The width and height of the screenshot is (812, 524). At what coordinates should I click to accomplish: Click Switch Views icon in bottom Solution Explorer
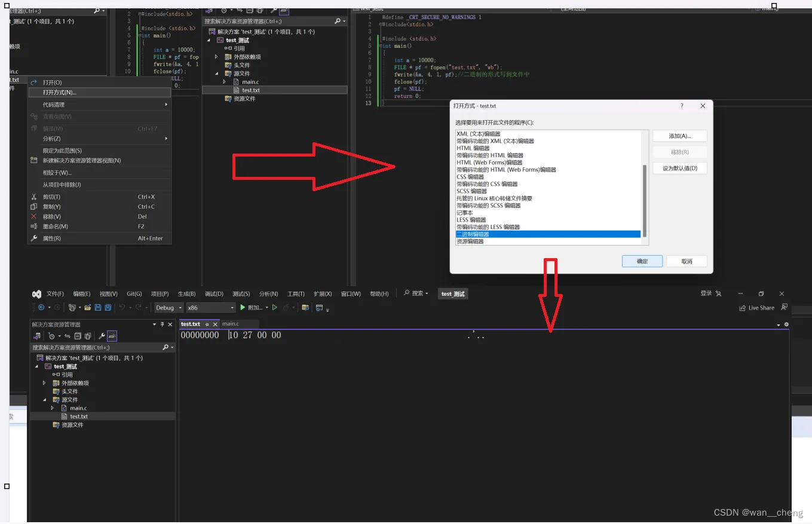(x=36, y=336)
